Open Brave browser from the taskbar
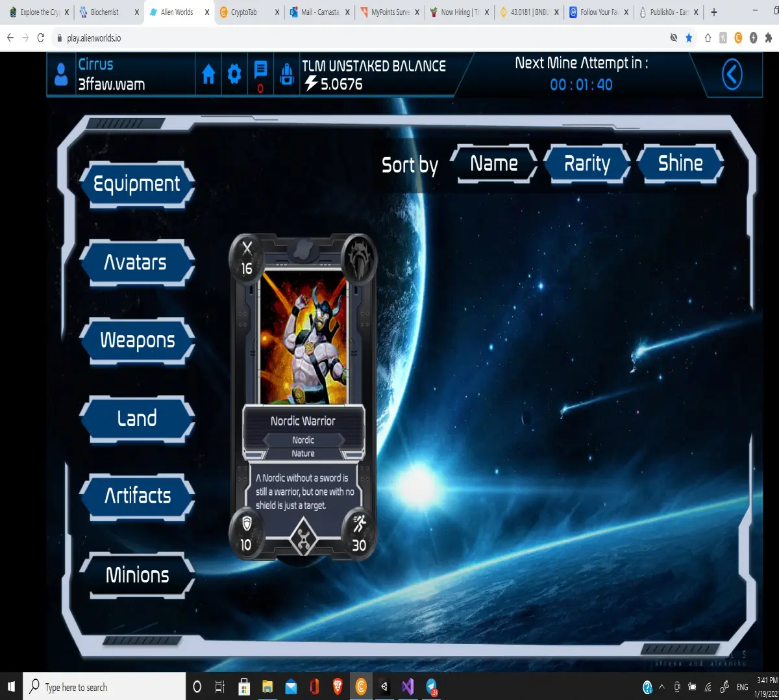Screen dimensions: 779x700 pyautogui.click(x=338, y=686)
